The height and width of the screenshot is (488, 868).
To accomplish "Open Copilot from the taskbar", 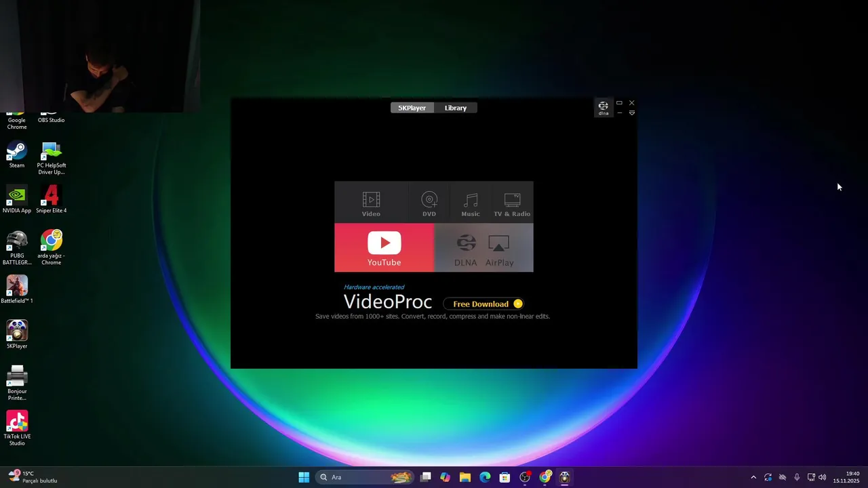I will click(x=445, y=477).
